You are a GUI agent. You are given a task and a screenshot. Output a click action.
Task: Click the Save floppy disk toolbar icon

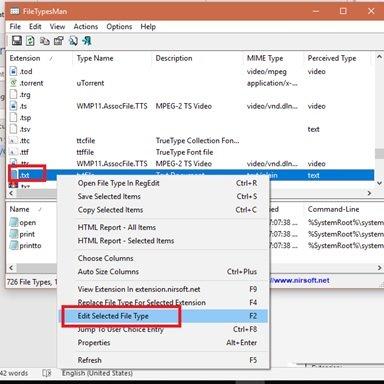(17, 41)
